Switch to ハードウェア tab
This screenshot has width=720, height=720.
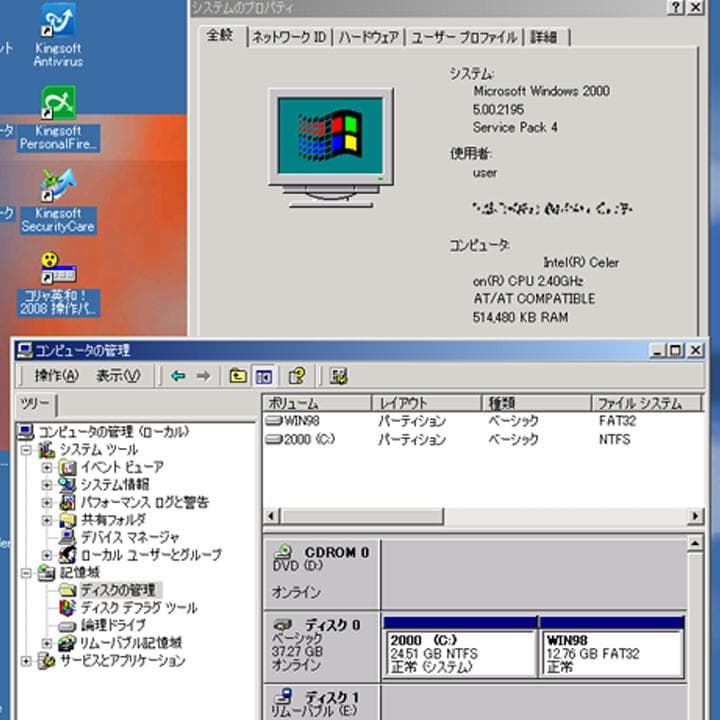point(368,37)
